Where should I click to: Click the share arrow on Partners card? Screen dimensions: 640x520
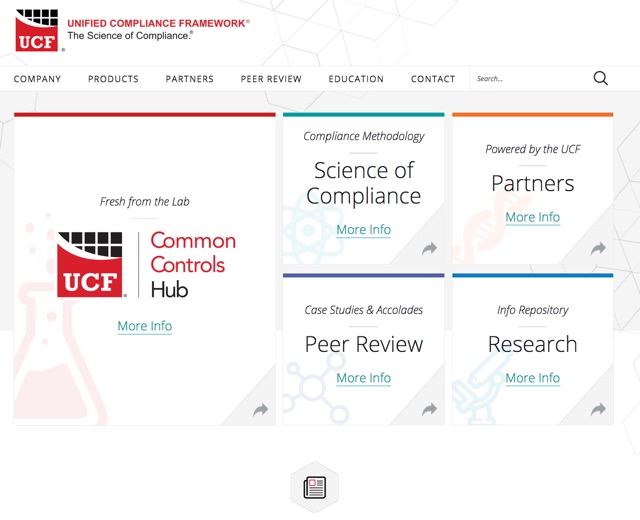pos(598,248)
